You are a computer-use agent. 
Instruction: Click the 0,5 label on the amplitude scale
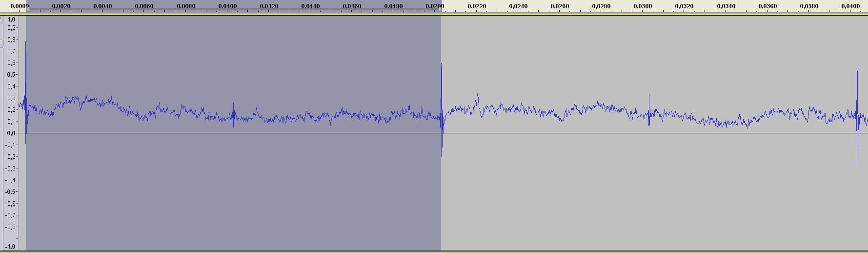[x=11, y=75]
